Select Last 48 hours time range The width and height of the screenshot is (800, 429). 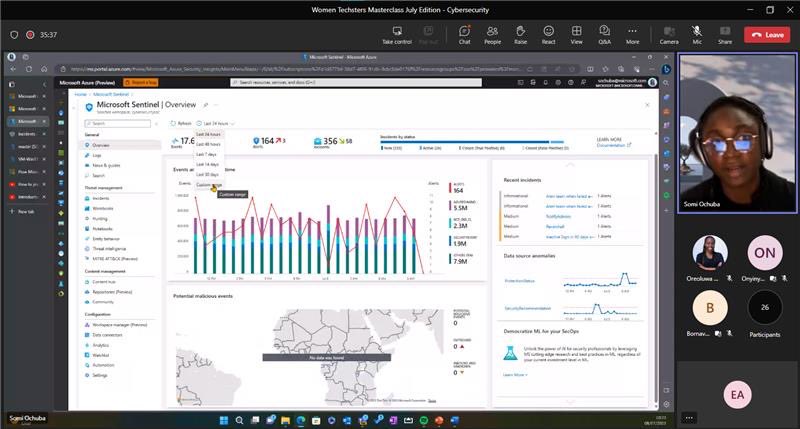click(x=208, y=144)
